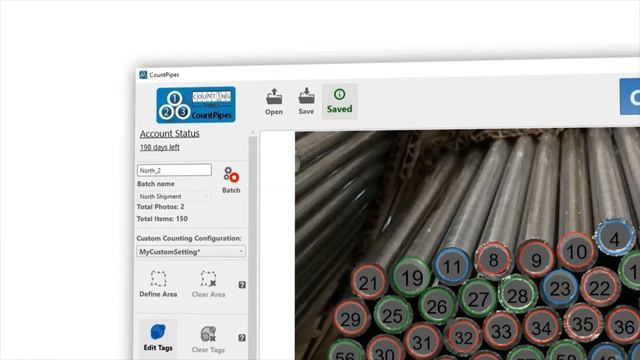The width and height of the screenshot is (640, 360).
Task: Click the Clear Area tool
Action: (x=208, y=284)
